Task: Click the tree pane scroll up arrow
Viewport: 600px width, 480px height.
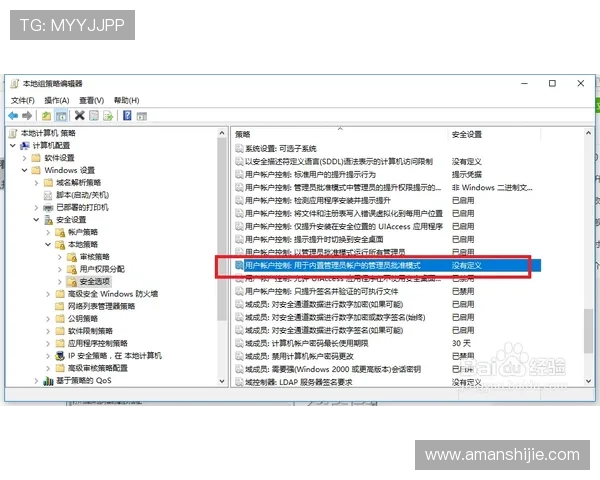Action: 222,133
